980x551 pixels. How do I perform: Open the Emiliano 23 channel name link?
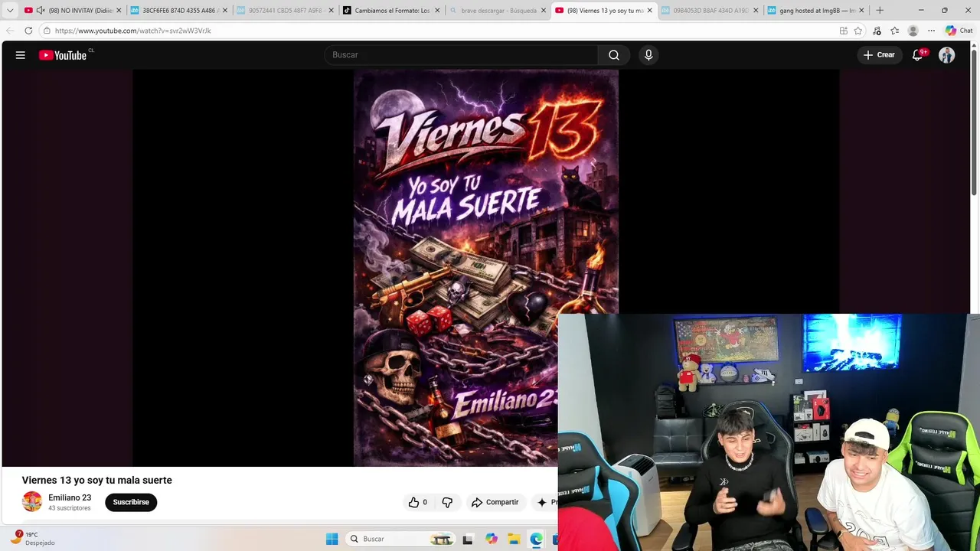[x=70, y=497]
